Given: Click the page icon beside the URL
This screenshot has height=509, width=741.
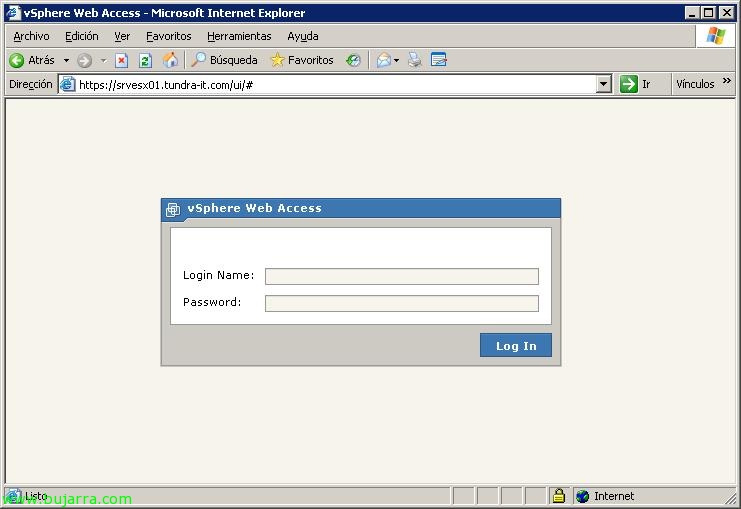Looking at the screenshot, I should (68, 85).
